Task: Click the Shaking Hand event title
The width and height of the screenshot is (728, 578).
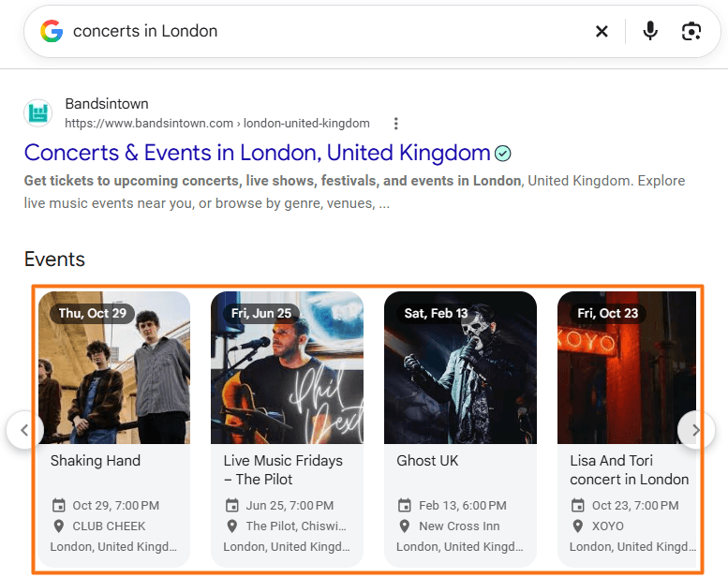Action: [x=96, y=461]
